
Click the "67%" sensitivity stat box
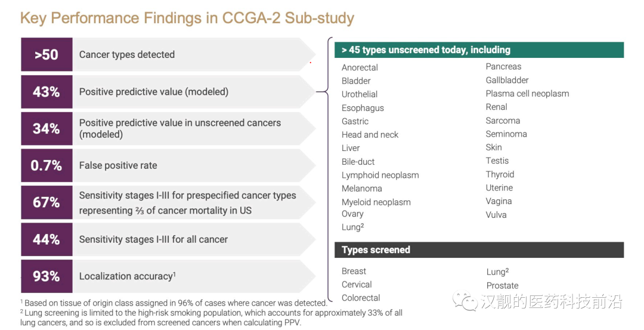click(x=47, y=202)
